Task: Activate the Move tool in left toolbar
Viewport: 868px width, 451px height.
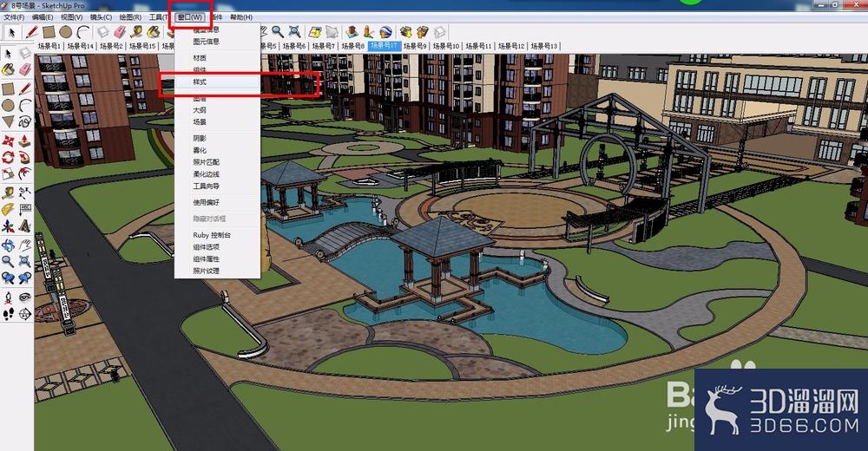Action: (9, 140)
